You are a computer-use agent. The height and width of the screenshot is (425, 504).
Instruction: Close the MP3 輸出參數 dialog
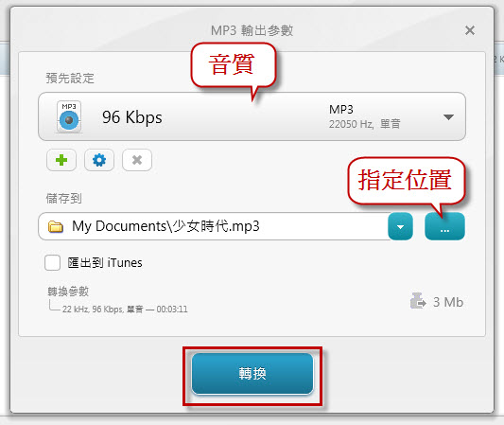click(x=470, y=30)
